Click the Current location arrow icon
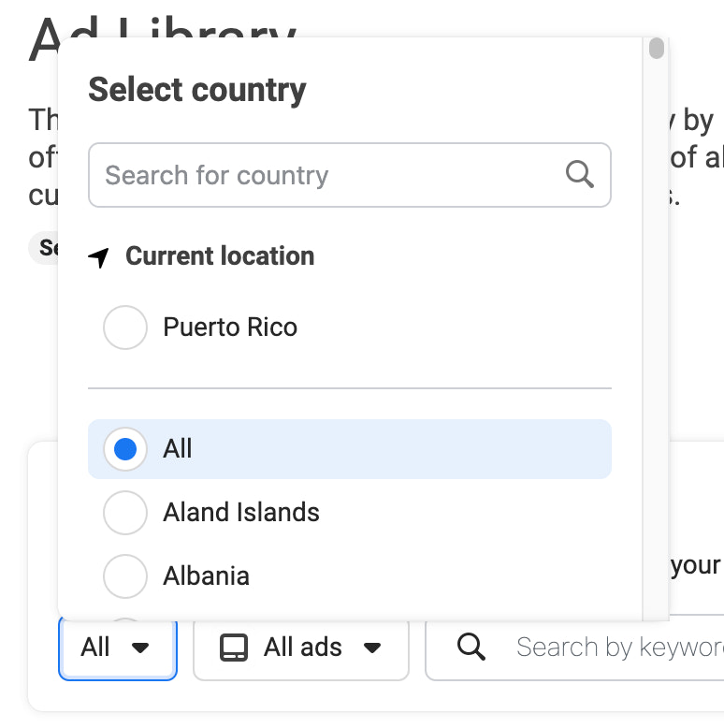Viewport: 724px width, 728px height. click(x=99, y=257)
